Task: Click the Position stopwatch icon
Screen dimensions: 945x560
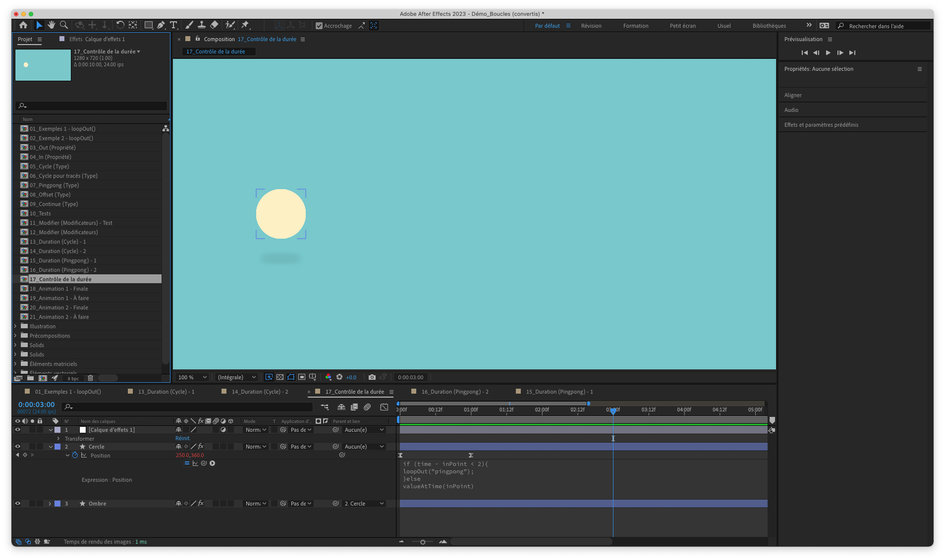Action: point(75,456)
